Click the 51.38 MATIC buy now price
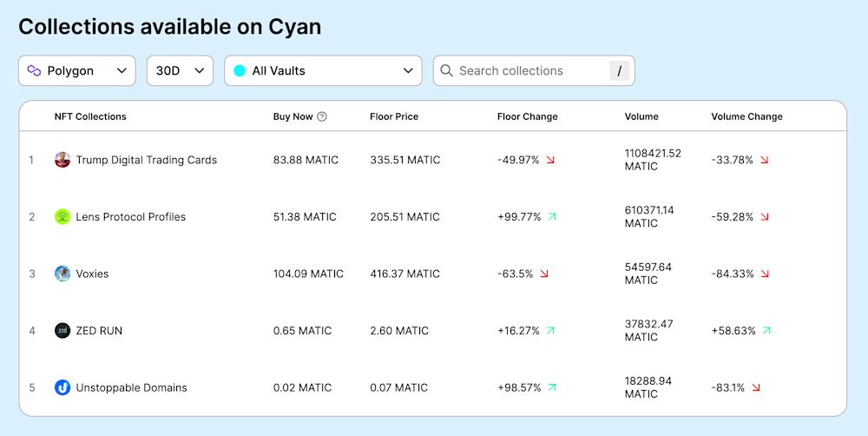 point(305,216)
